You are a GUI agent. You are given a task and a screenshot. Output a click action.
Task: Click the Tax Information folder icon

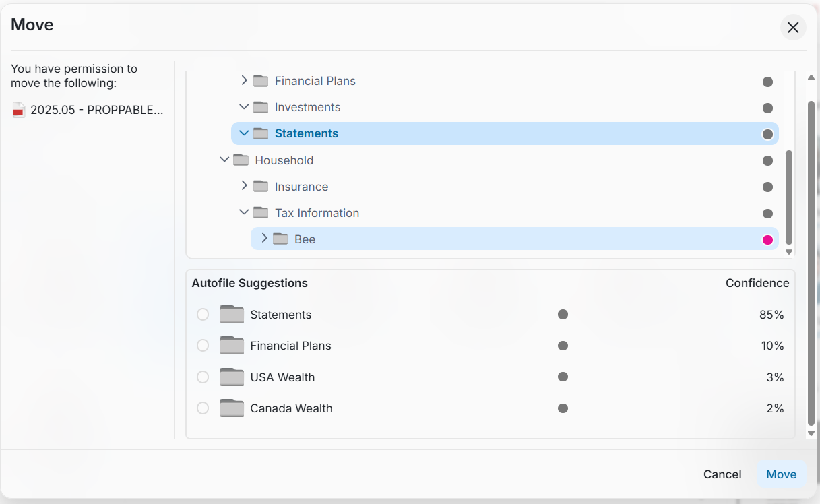pyautogui.click(x=261, y=213)
